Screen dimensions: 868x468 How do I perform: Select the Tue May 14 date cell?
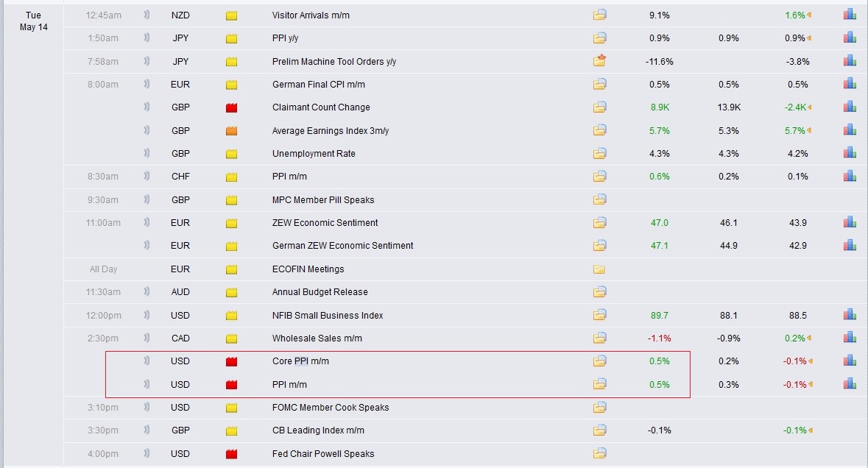[x=33, y=21]
